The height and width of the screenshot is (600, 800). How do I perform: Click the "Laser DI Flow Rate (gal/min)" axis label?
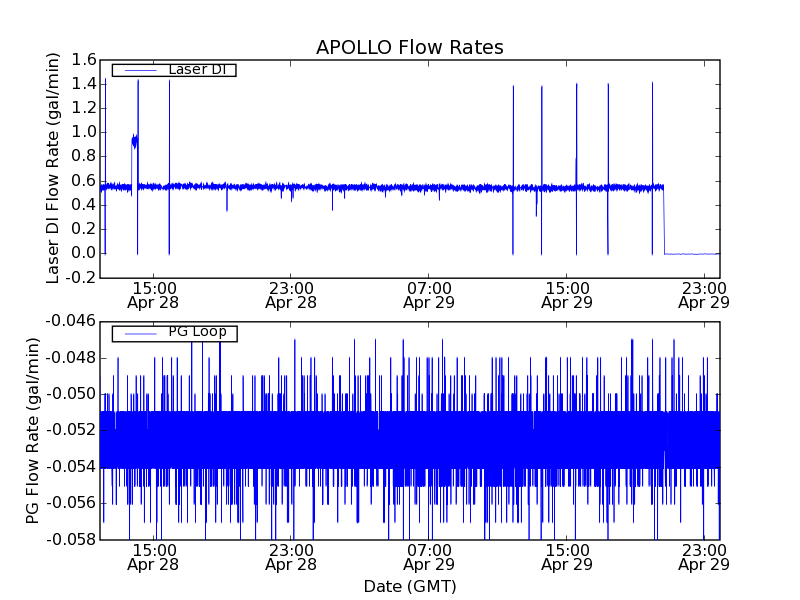point(55,168)
